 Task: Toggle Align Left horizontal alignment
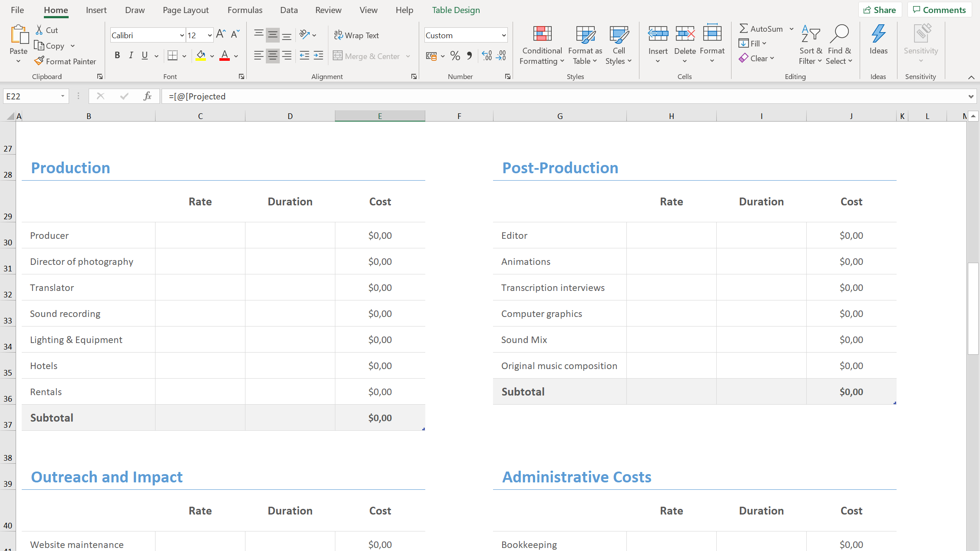coord(259,56)
